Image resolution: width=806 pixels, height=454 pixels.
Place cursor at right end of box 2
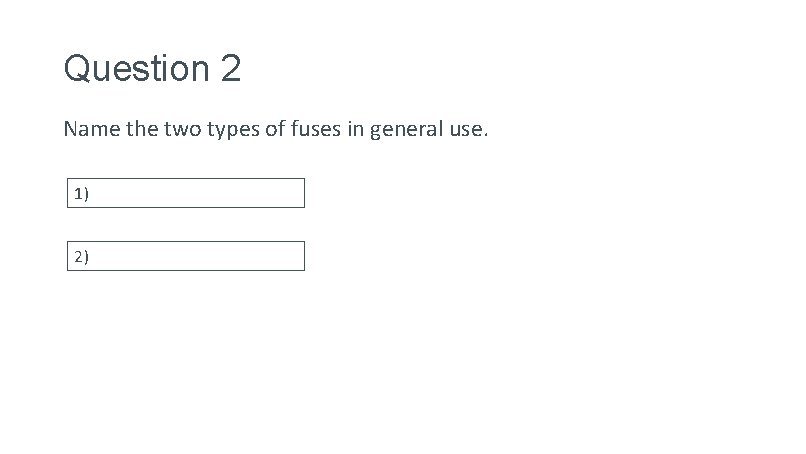pos(297,256)
